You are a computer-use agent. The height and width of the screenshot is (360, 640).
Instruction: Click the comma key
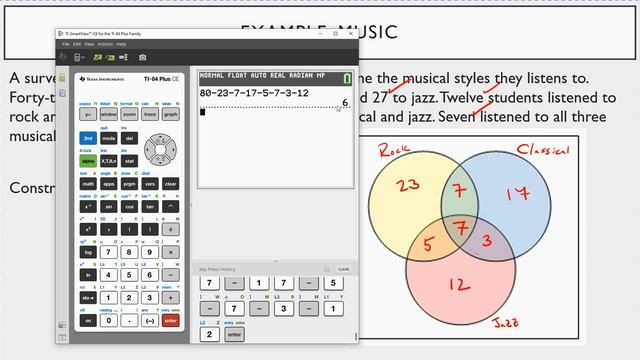coord(109,230)
